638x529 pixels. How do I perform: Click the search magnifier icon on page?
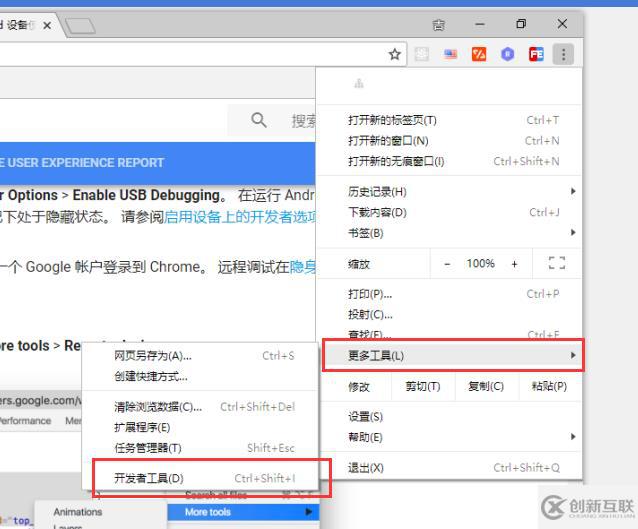(x=259, y=120)
